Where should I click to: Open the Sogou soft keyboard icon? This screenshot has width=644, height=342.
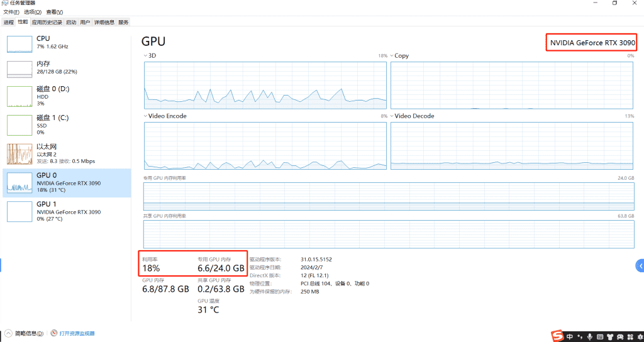pyautogui.click(x=600, y=337)
